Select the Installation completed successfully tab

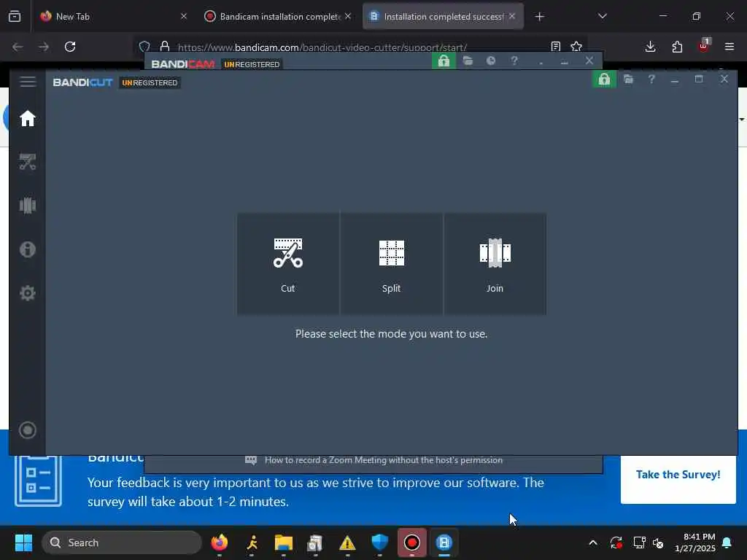pyautogui.click(x=443, y=17)
